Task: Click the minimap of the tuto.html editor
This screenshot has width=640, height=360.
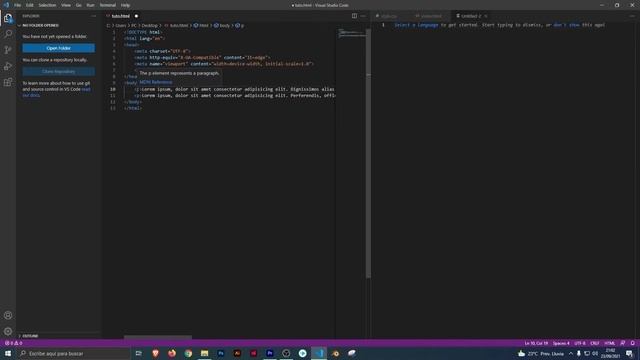Action: [352, 33]
